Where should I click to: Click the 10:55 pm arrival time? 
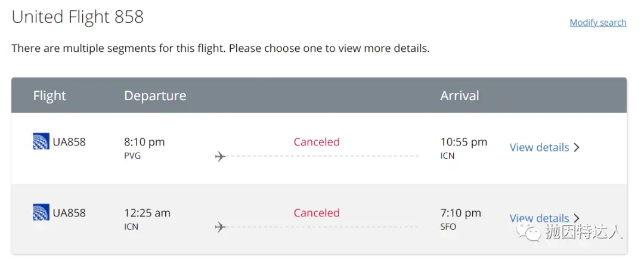[463, 142]
